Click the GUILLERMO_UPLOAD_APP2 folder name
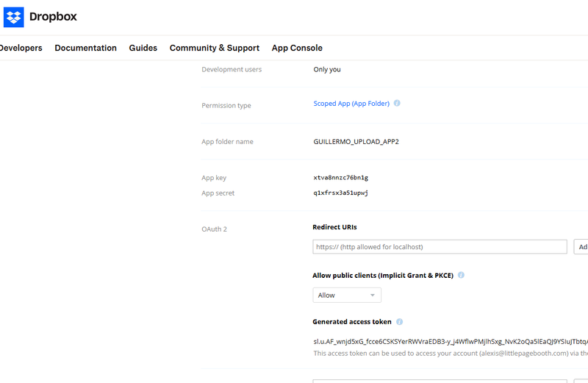The width and height of the screenshot is (588, 383). click(x=356, y=141)
